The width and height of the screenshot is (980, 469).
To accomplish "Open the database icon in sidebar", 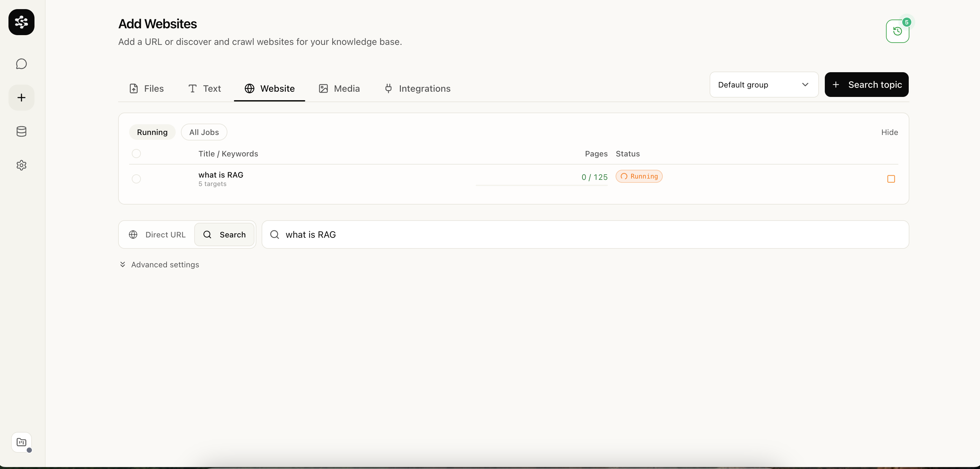I will pyautogui.click(x=21, y=132).
